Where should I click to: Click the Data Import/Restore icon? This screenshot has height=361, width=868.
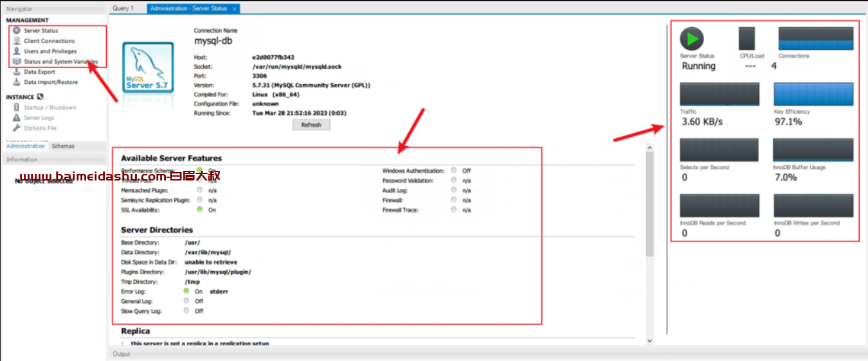17,82
